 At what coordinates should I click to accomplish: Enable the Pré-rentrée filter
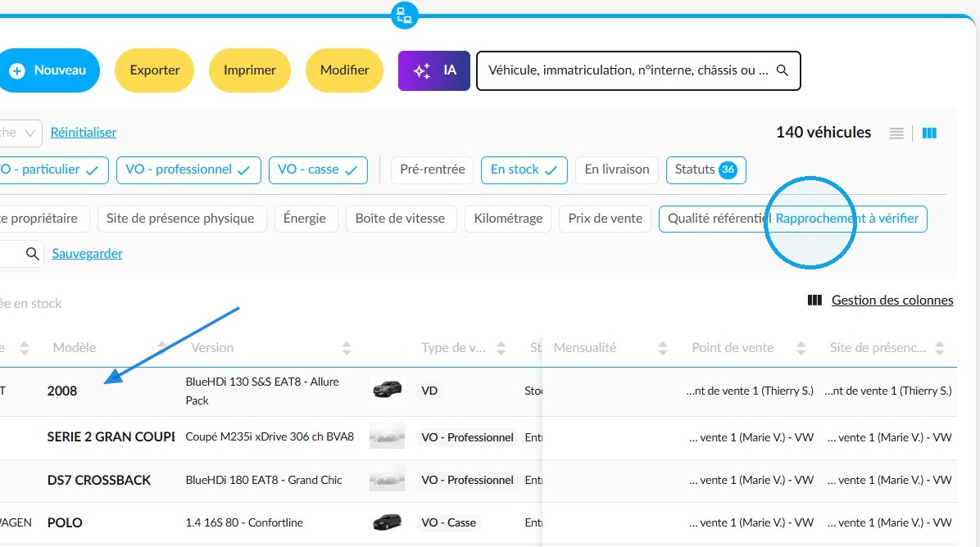(x=433, y=170)
